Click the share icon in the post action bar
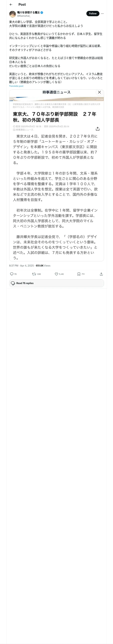Image resolution: width=113 pixels, height=644 pixels. 101,274
